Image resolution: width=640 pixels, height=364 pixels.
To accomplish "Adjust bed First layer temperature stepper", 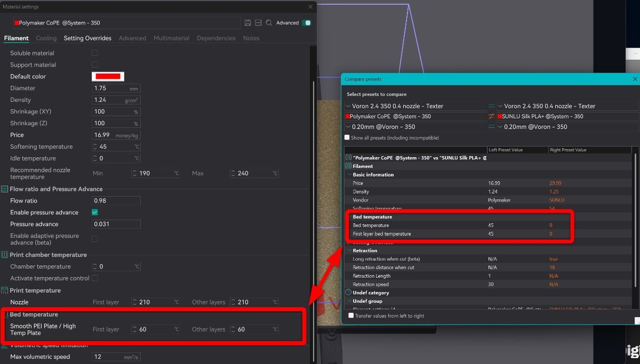I will pyautogui.click(x=135, y=329).
